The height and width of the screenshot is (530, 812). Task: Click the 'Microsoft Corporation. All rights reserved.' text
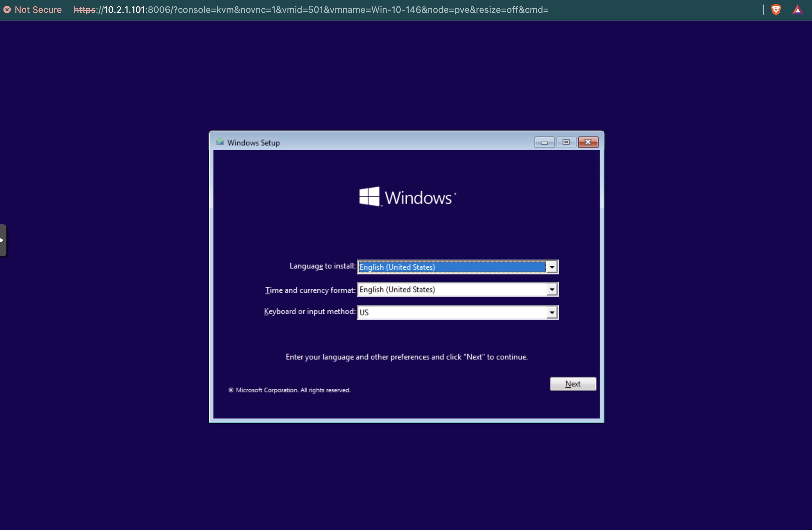pyautogui.click(x=289, y=390)
